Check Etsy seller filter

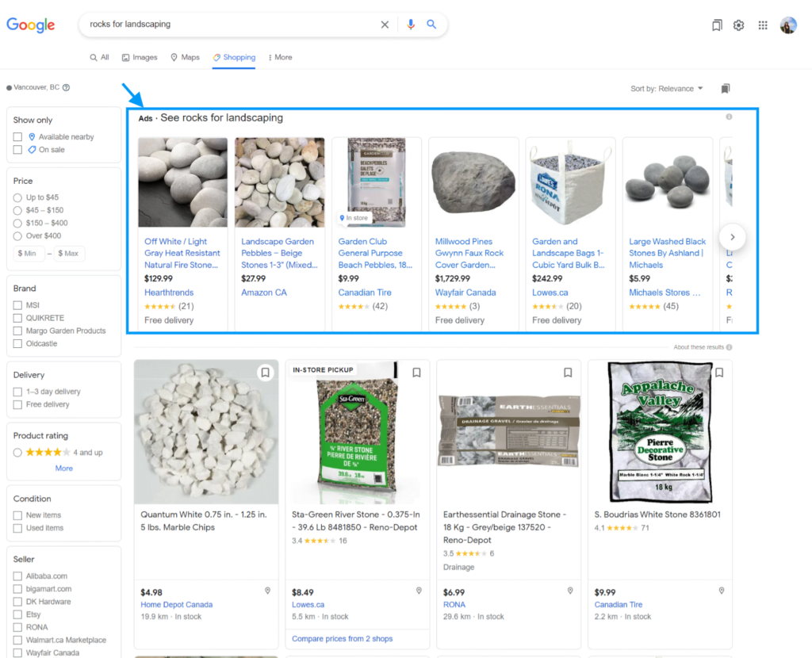coord(17,614)
